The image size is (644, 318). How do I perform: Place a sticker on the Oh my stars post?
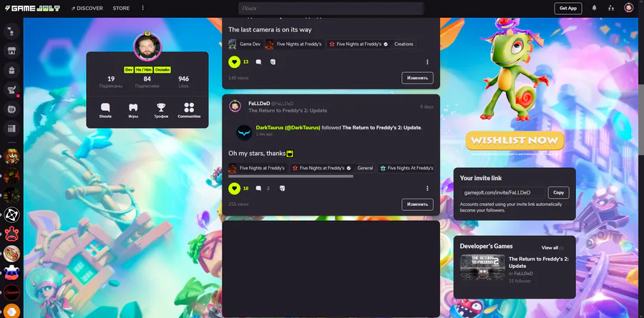pos(282,189)
